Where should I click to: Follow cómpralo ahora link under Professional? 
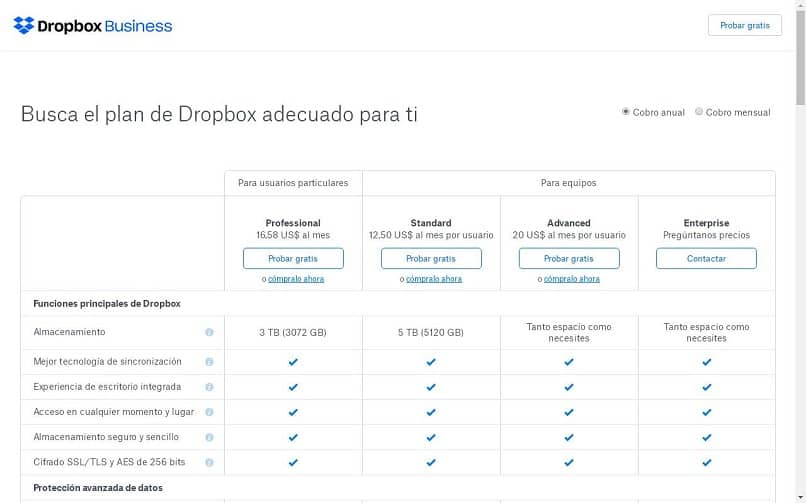coord(296,279)
